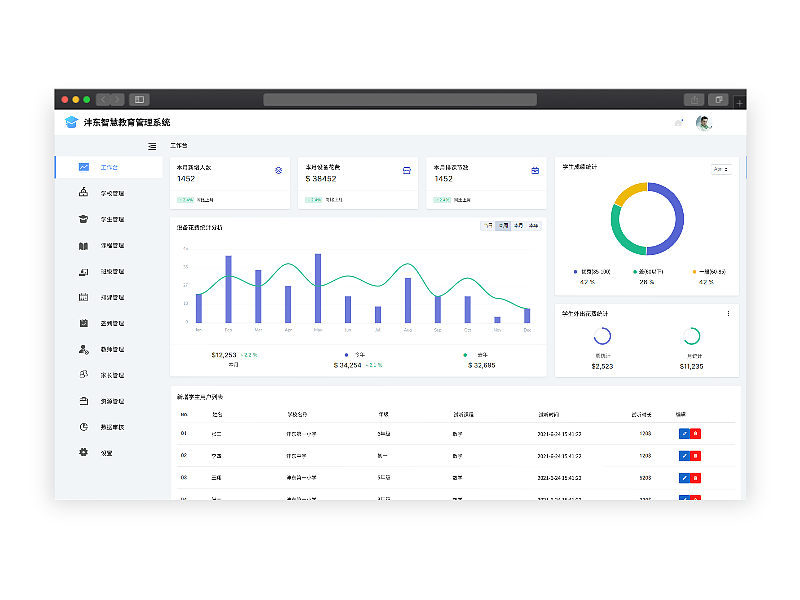Show browser tab overview button

(x=718, y=99)
